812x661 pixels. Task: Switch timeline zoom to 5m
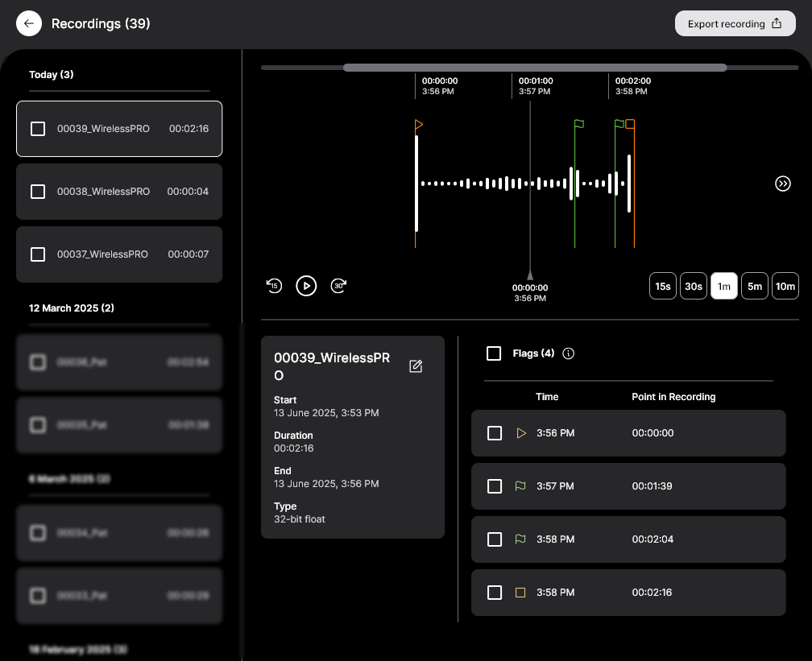point(754,286)
